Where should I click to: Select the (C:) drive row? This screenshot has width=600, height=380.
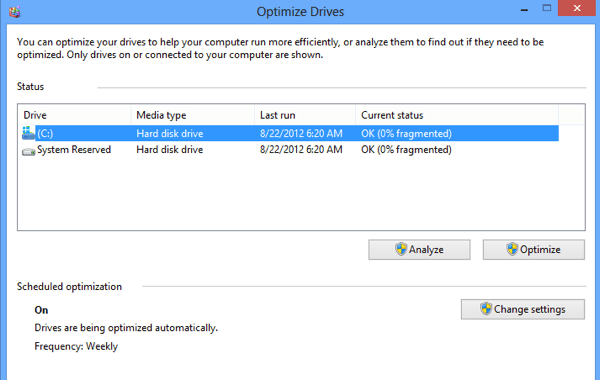tap(289, 133)
